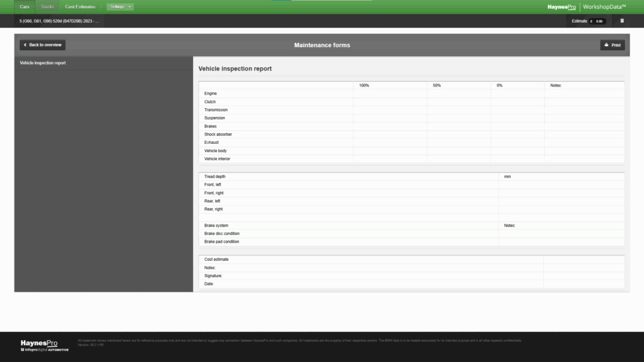Click the Engine 100% cell
The image size is (644, 362).
[x=390, y=94]
